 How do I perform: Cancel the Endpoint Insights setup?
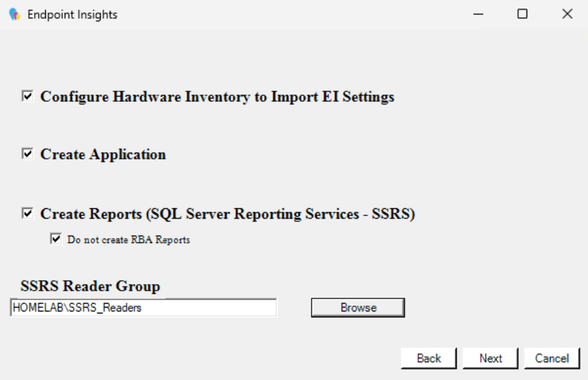pyautogui.click(x=552, y=358)
